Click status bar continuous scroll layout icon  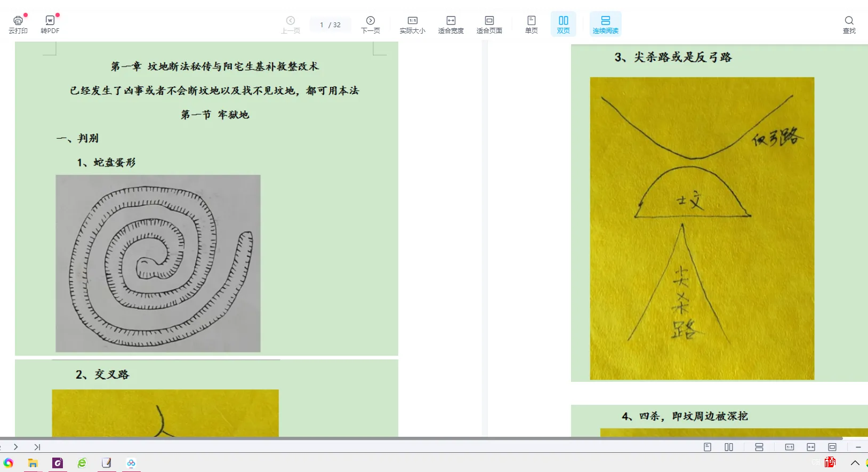point(759,447)
